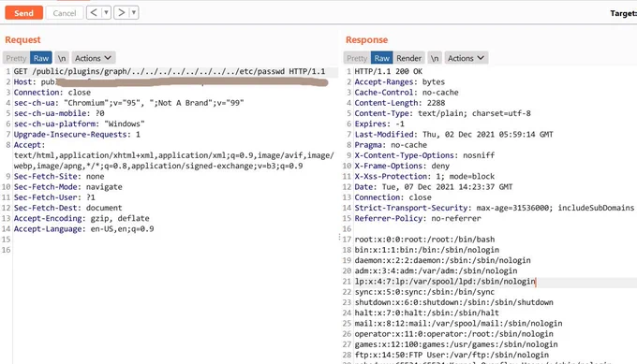Click the 'Sec-Fetch-Dest: document' header
The image size is (637, 364).
pos(67,208)
